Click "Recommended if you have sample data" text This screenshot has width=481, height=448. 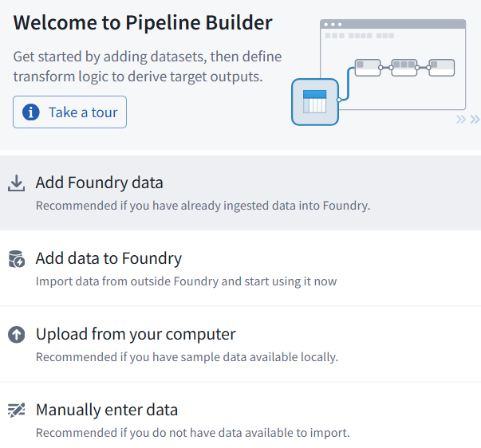[187, 357]
